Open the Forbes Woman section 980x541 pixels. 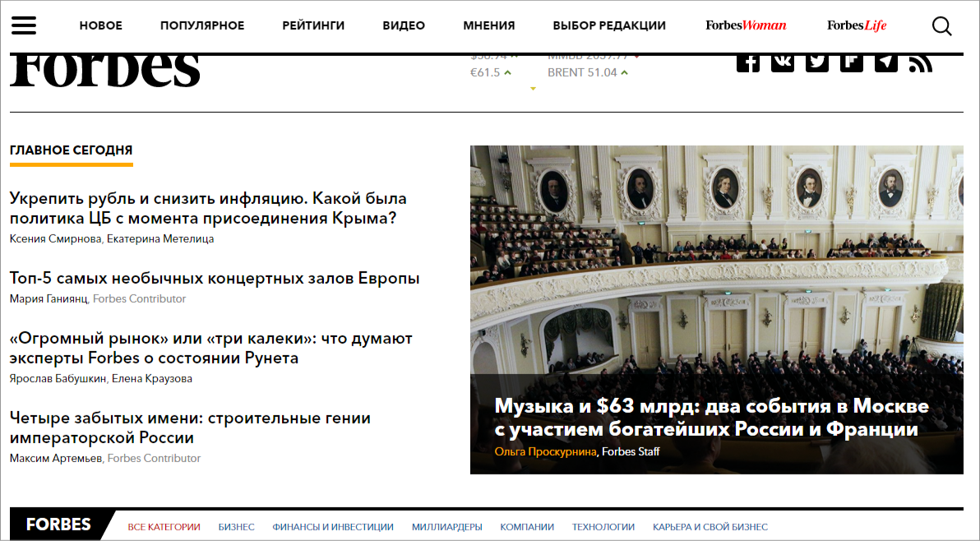[x=746, y=25]
